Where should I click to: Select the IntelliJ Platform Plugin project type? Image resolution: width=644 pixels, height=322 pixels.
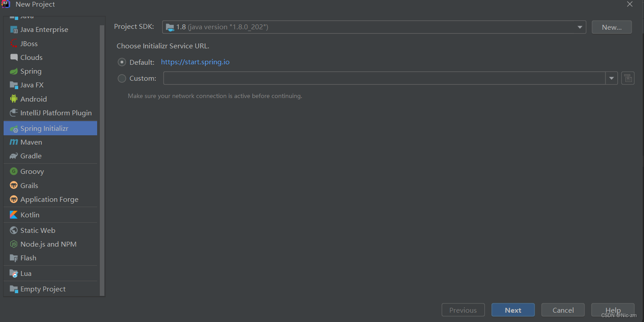[56, 113]
